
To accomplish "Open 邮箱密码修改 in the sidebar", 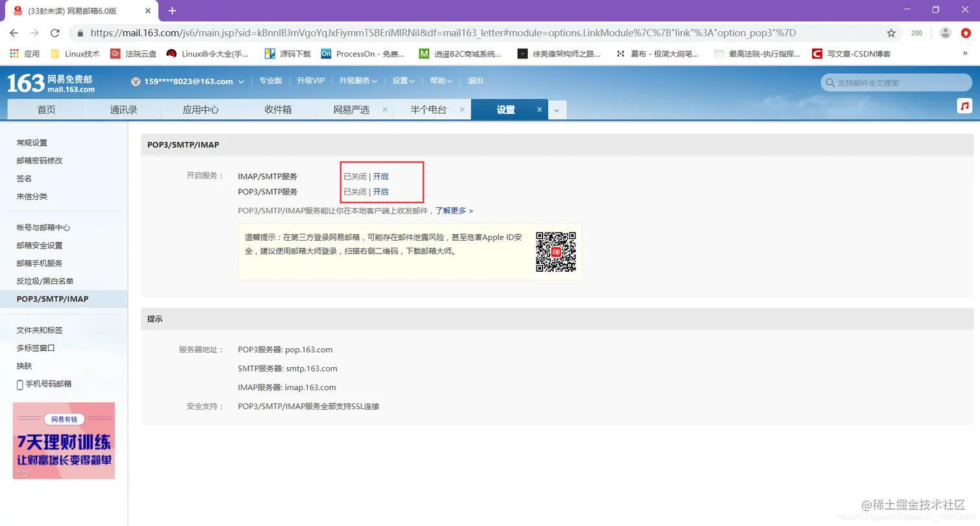I will pyautogui.click(x=40, y=161).
